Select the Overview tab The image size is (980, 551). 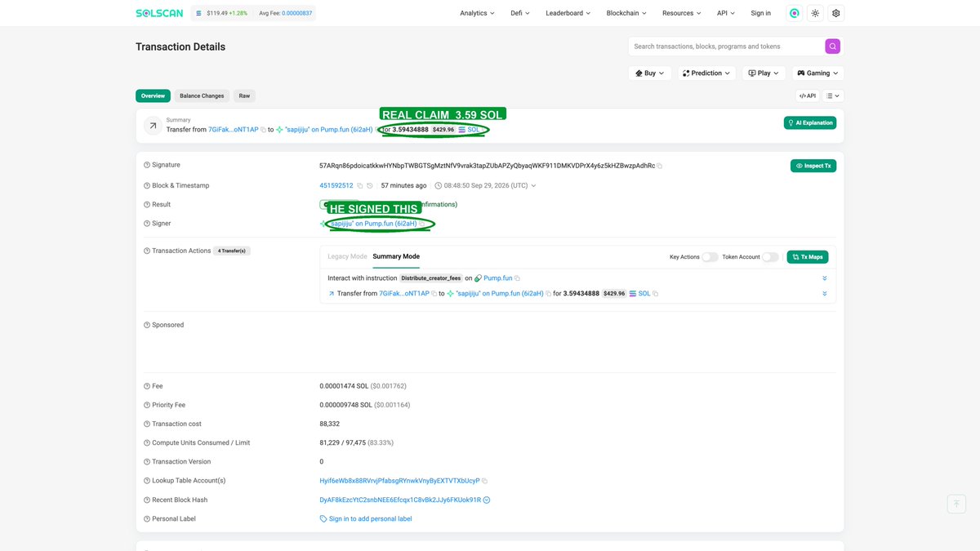pyautogui.click(x=153, y=96)
